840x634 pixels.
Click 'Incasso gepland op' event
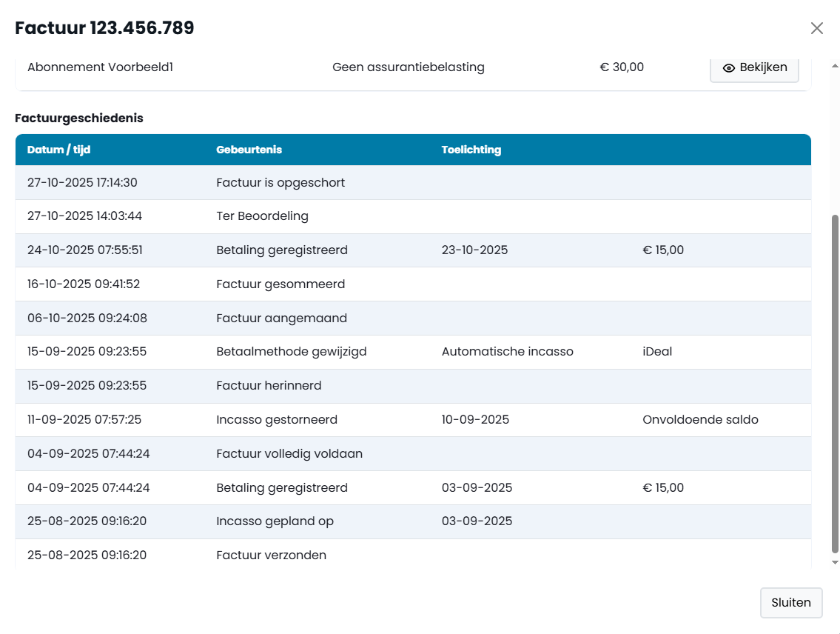(275, 521)
